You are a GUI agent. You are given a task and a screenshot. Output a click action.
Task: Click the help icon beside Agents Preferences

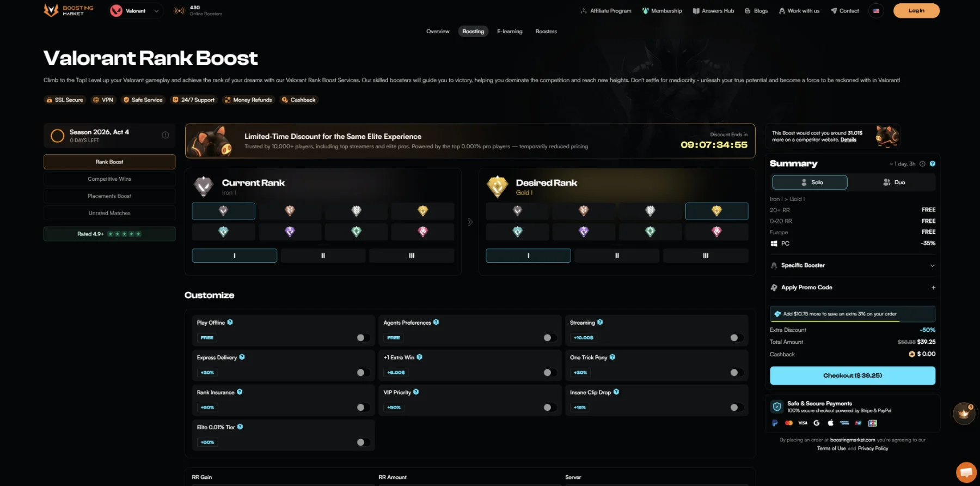pyautogui.click(x=436, y=322)
